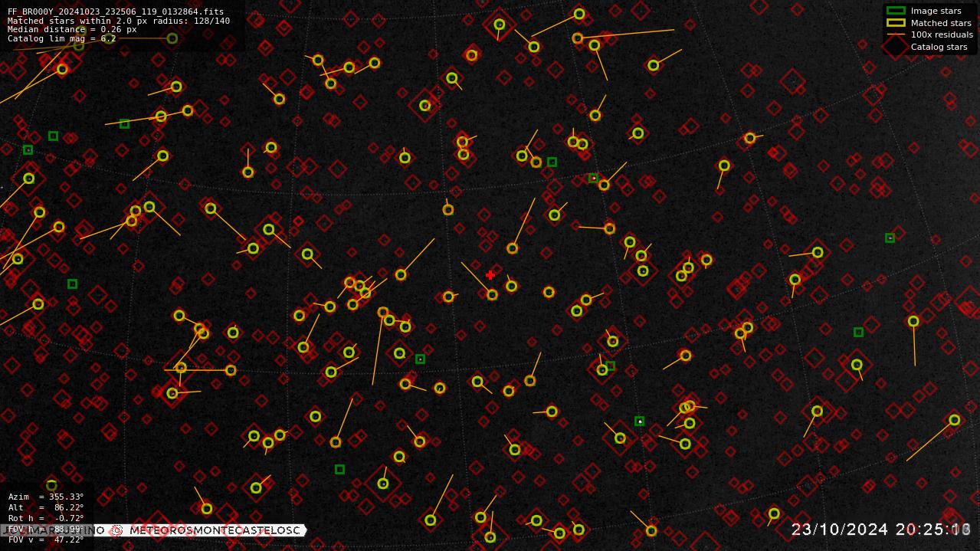Viewport: 980px width, 551px height.
Task: Select the 'Catalog stars' legend label
Action: tap(939, 47)
